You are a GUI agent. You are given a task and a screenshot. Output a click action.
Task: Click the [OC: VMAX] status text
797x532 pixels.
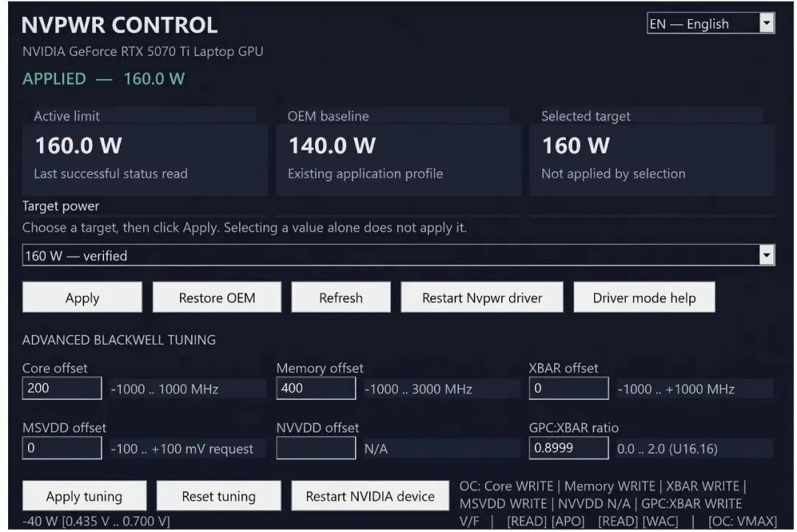(742, 522)
